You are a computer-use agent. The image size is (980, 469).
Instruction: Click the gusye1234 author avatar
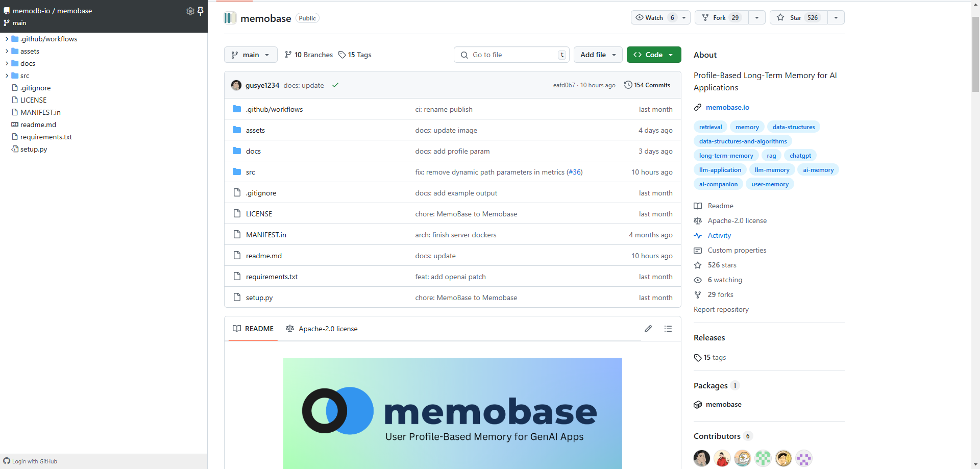[236, 85]
